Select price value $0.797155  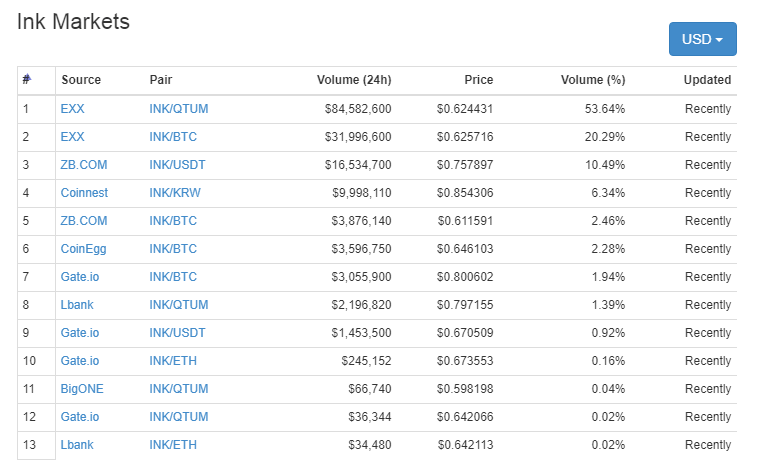click(465, 305)
